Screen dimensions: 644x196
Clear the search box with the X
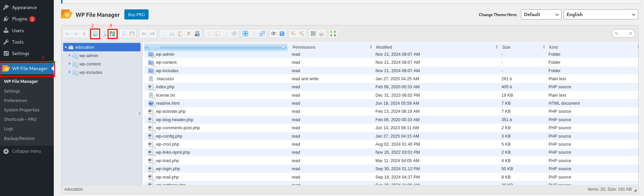point(631,33)
